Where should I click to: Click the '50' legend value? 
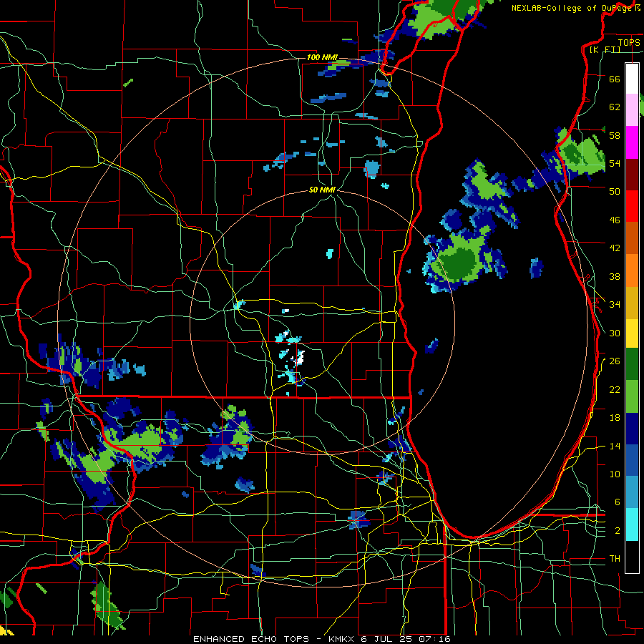tap(615, 191)
